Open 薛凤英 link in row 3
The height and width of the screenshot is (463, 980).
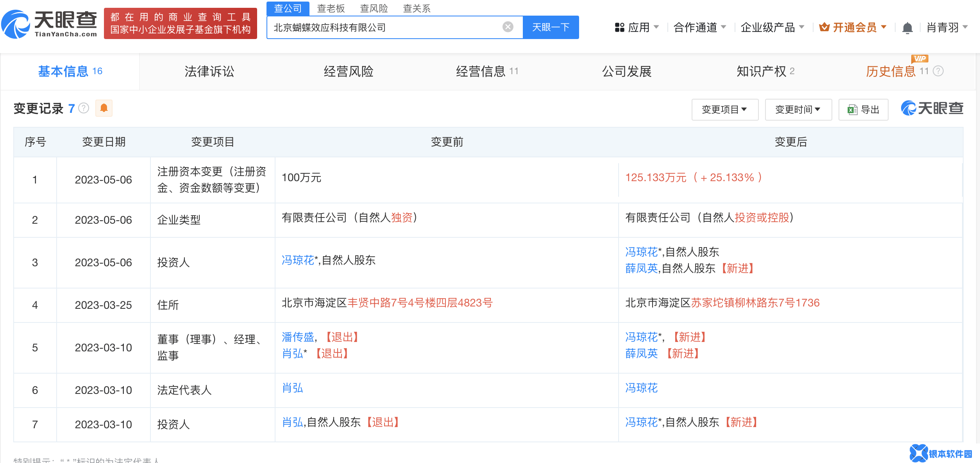click(x=641, y=269)
